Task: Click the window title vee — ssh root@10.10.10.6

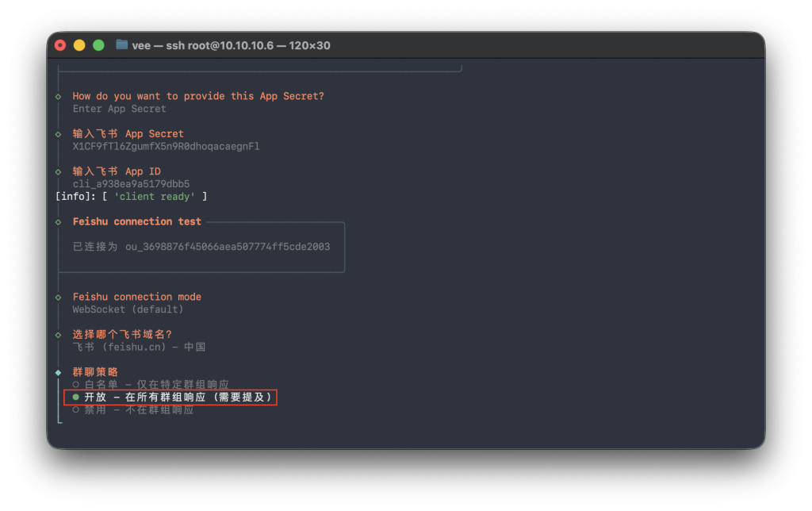Action: 231,45
